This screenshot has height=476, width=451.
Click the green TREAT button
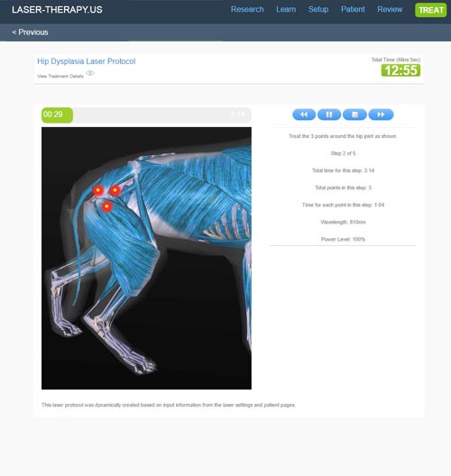(x=430, y=10)
